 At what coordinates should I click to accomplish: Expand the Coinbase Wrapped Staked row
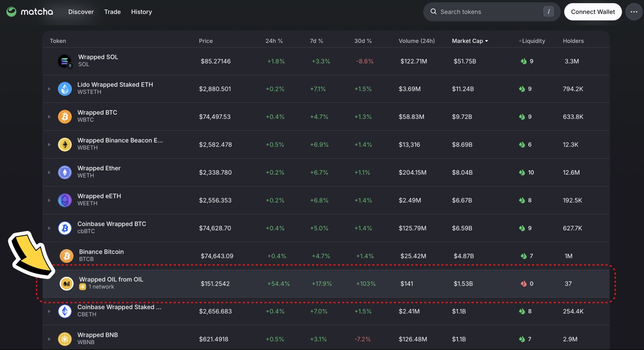pyautogui.click(x=49, y=311)
